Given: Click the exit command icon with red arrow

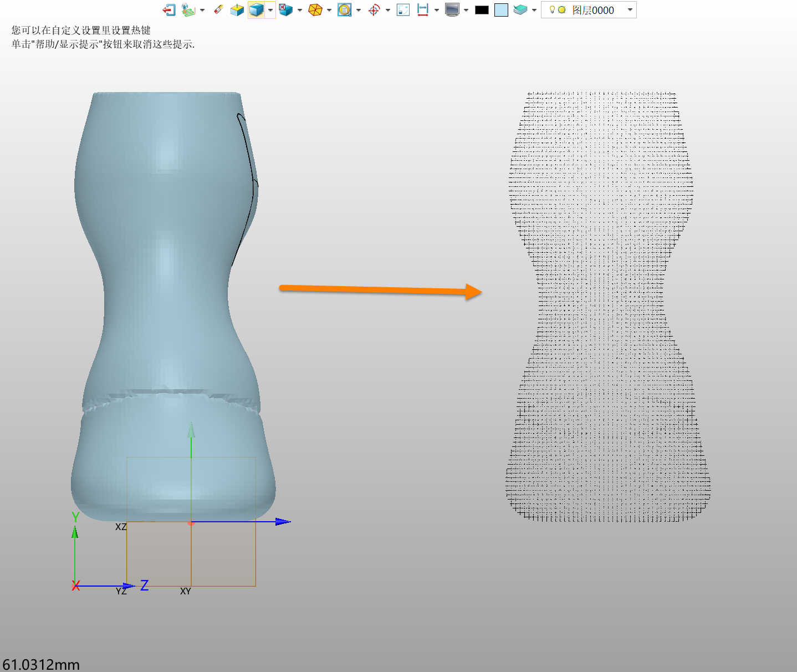Looking at the screenshot, I should (169, 10).
